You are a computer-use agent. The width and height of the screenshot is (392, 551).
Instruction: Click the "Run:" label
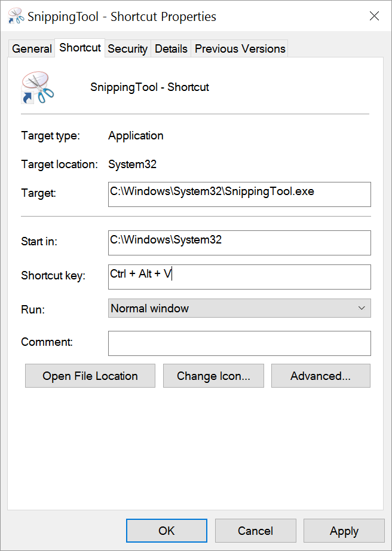pyautogui.click(x=33, y=309)
